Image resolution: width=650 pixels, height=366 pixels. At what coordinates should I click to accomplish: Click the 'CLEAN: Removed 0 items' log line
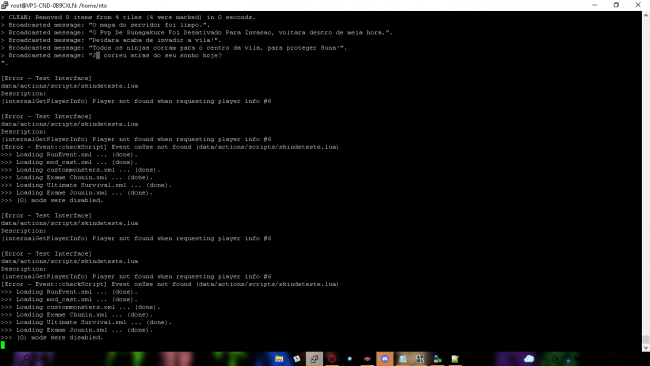point(129,17)
